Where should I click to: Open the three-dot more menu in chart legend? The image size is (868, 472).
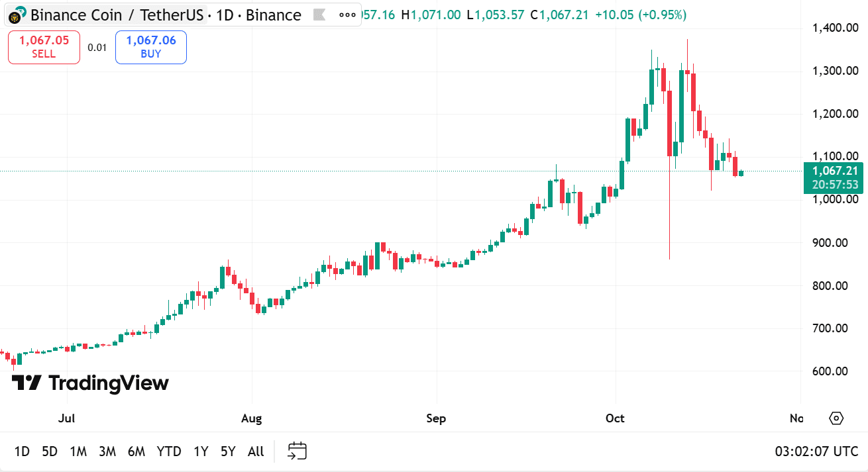pyautogui.click(x=347, y=15)
